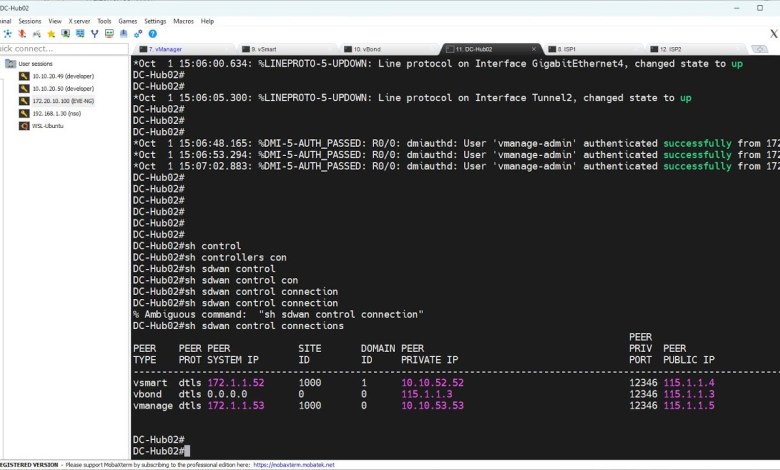Click vmanage system IP 172.1.1.53

pyautogui.click(x=236, y=406)
